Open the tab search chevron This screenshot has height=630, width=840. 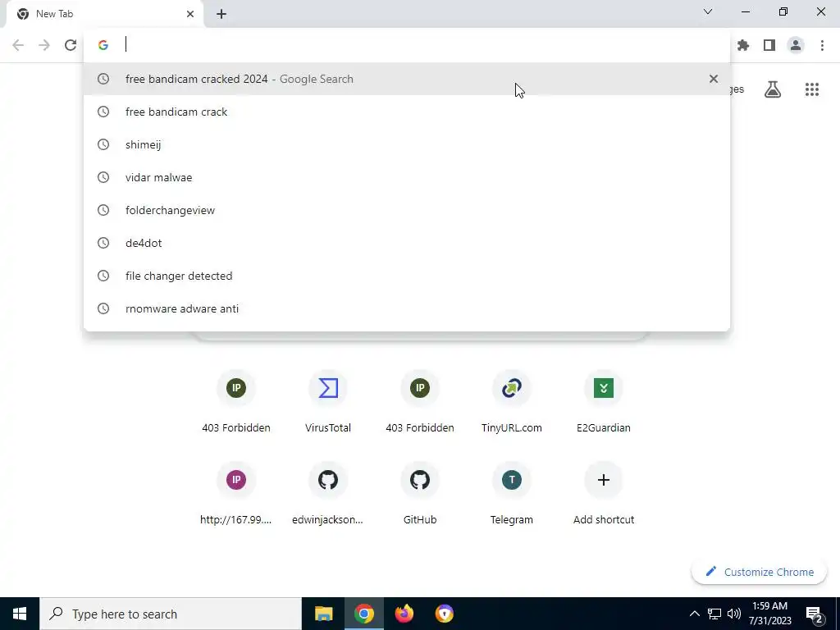(x=708, y=11)
